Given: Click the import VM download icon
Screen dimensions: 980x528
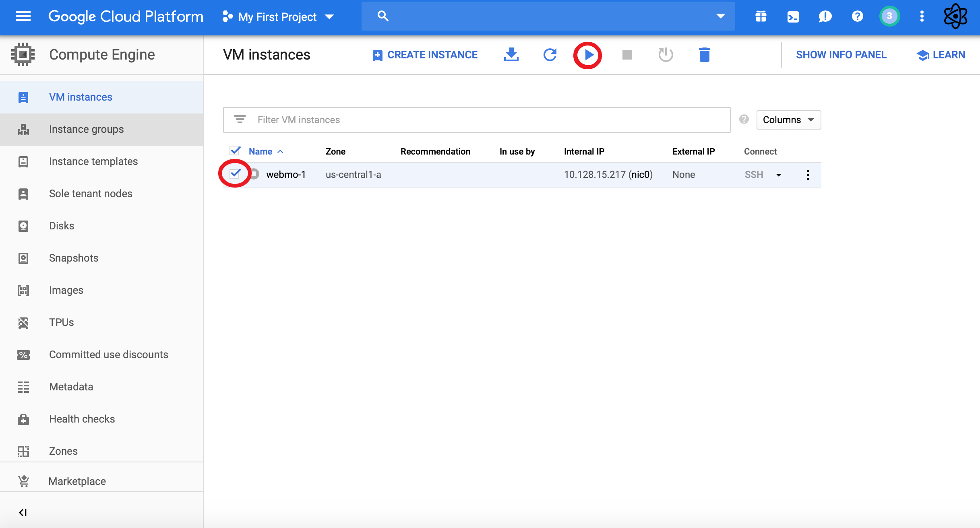Looking at the screenshot, I should click(x=511, y=55).
